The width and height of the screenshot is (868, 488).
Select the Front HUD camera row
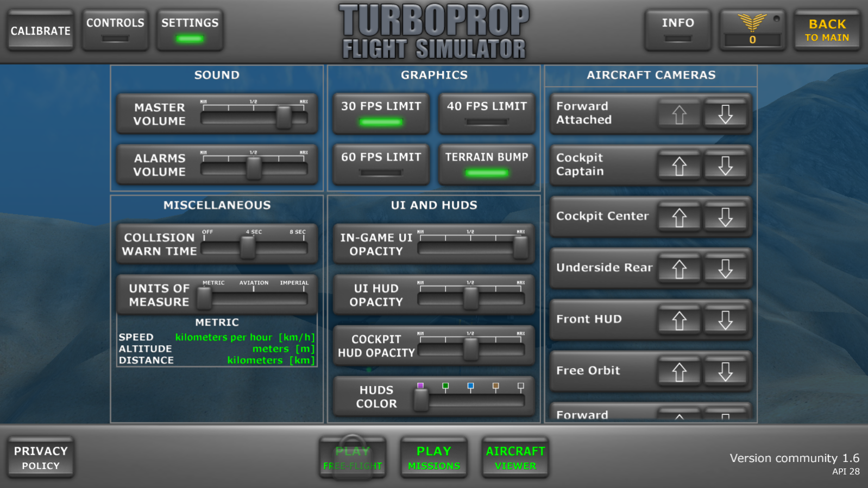pos(651,320)
